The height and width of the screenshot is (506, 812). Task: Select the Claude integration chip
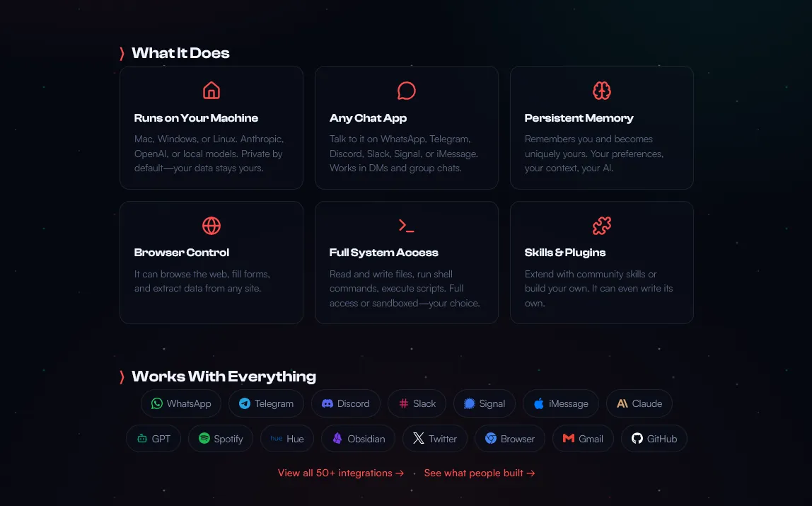(639, 403)
